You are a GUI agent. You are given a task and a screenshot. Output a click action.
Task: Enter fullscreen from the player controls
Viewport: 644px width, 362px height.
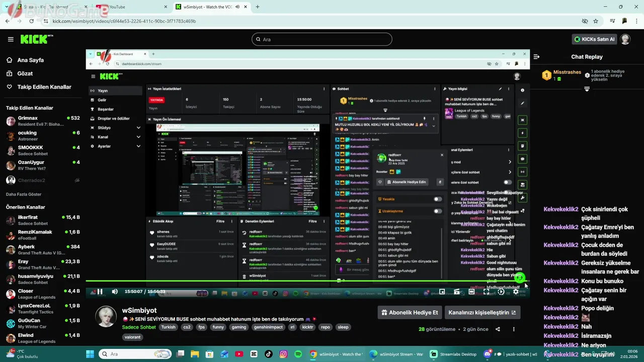[486, 292]
